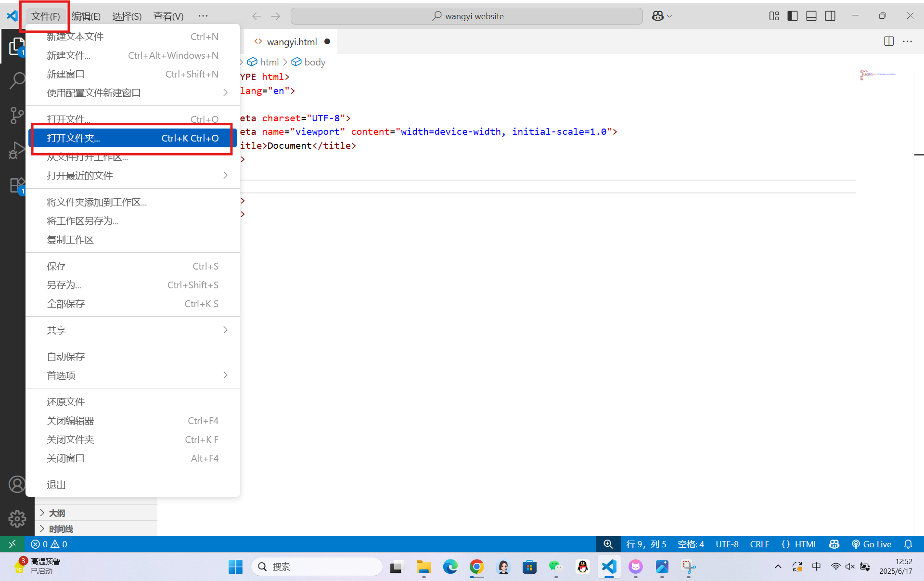Open WeChat from the taskbar

pyautogui.click(x=556, y=567)
